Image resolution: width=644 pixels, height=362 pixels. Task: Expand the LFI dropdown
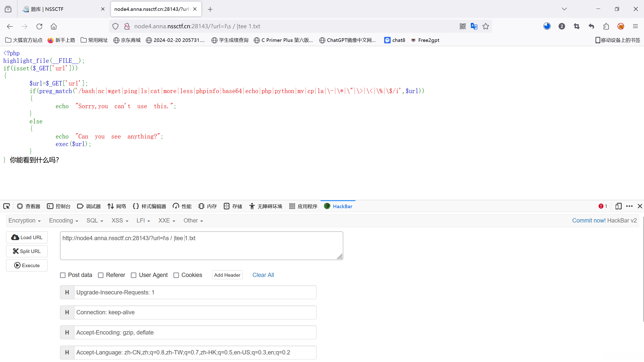(x=143, y=220)
